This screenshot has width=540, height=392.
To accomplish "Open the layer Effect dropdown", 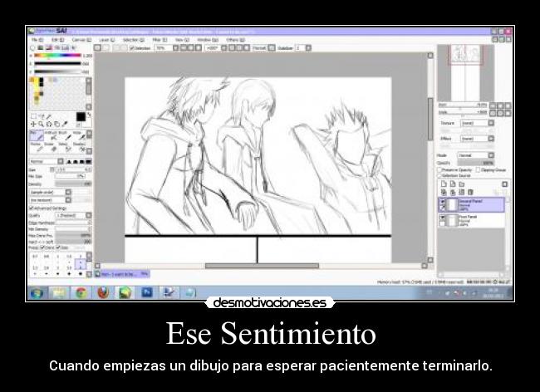I will [477, 139].
